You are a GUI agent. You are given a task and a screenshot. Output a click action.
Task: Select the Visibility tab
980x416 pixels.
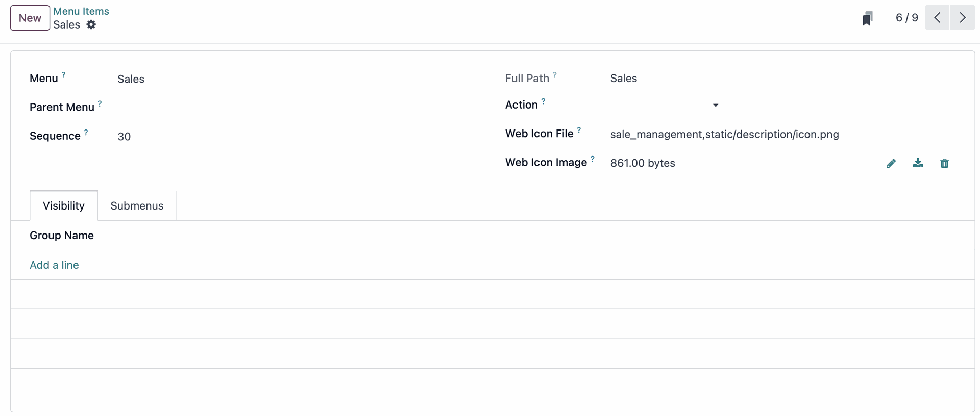point(64,206)
